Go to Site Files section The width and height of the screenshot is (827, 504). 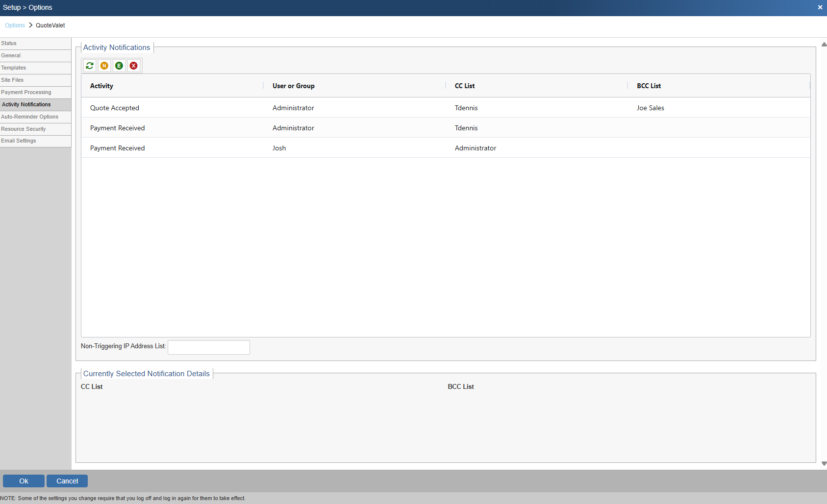[x=35, y=80]
